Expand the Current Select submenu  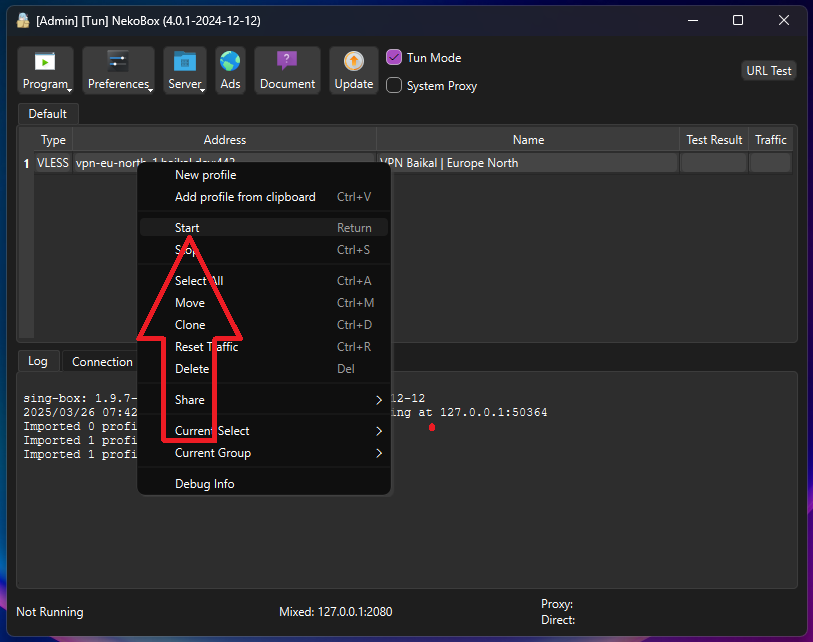(x=264, y=431)
